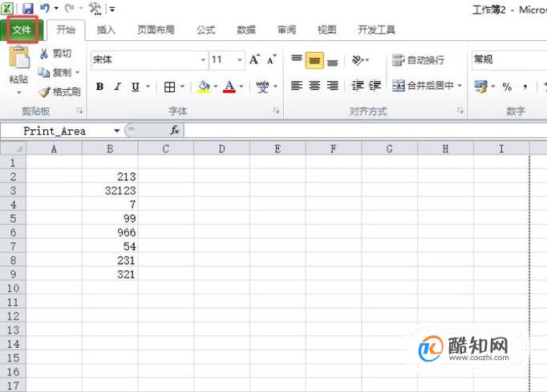Switch to the 插入 Insert tab
Viewport: 547px width, 392px height.
coord(106,30)
